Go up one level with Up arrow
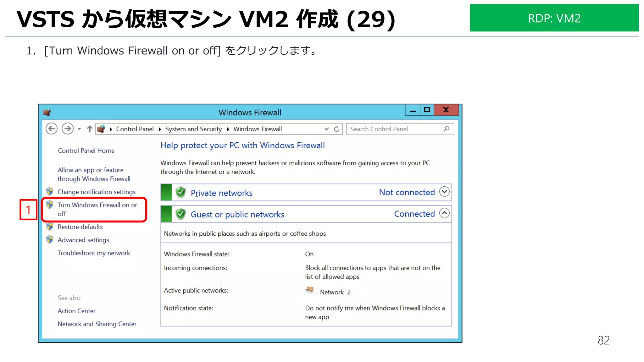The image size is (644, 362). click(x=90, y=129)
